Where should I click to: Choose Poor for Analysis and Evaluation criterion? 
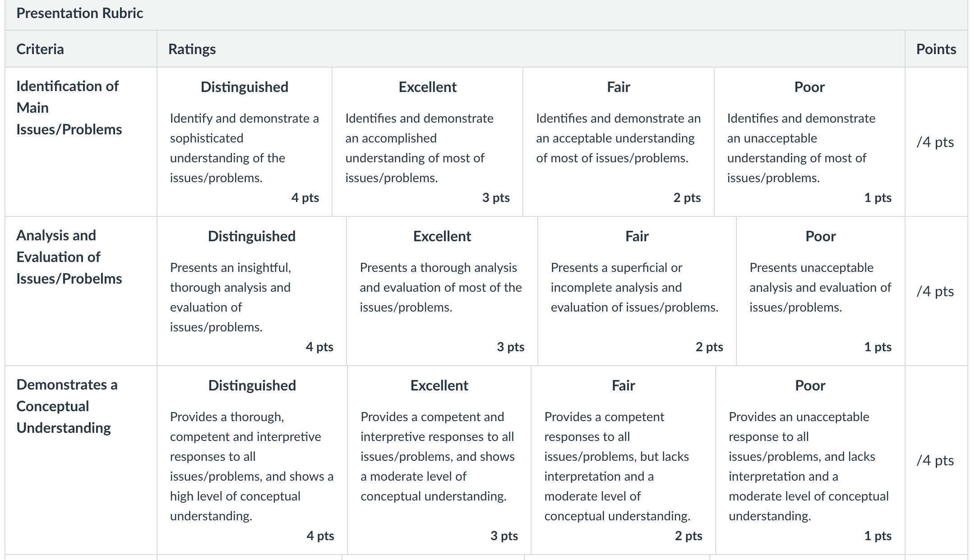coord(821,291)
